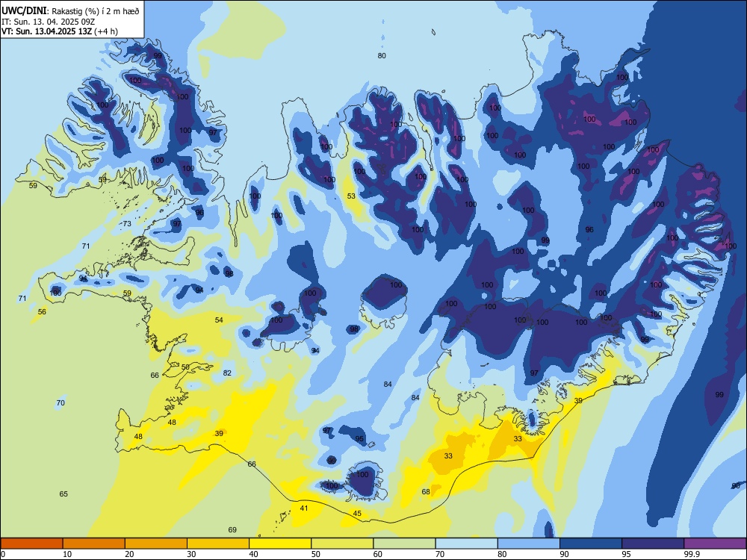Viewport: 747px width, 560px height.
Task: Click the gold 30–40 legend swatch
Action: point(218,544)
